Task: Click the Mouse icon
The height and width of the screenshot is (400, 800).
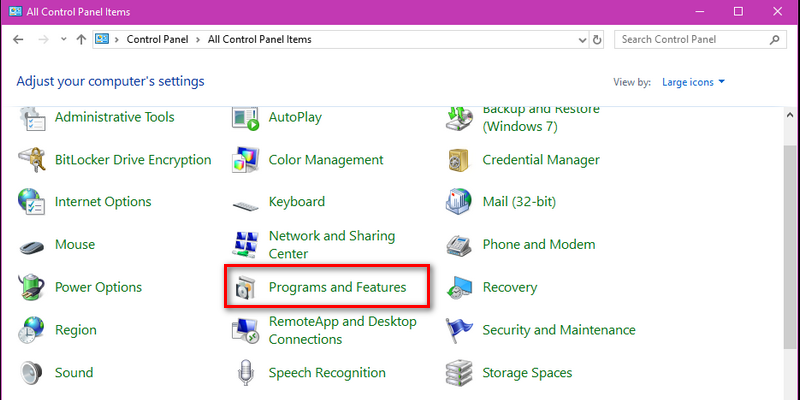Action: tap(32, 247)
